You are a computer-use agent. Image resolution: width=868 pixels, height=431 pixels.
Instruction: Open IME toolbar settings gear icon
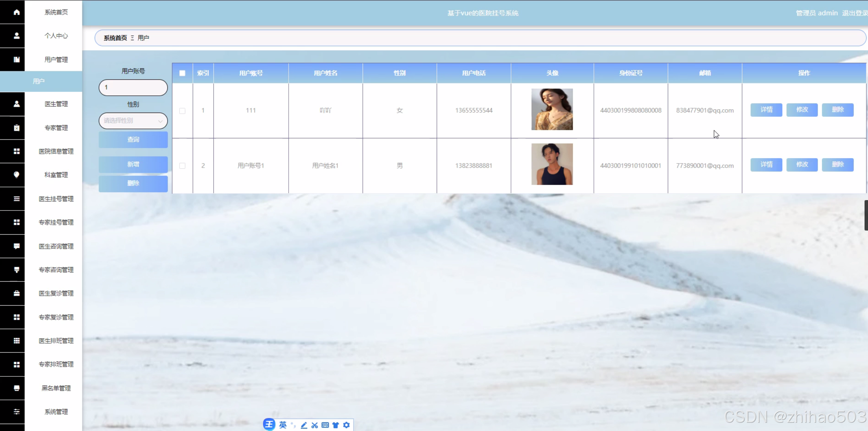point(346,425)
